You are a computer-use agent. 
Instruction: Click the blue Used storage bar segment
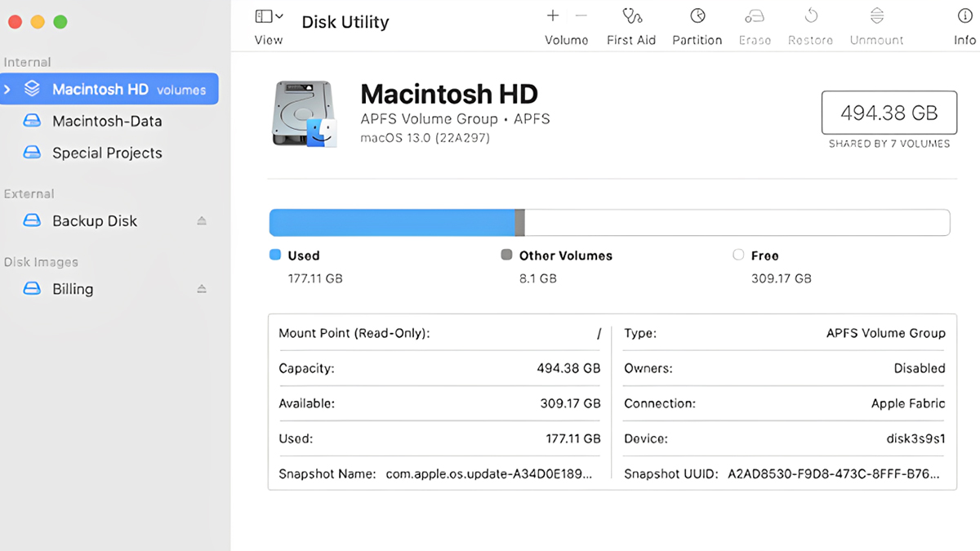[x=392, y=222]
